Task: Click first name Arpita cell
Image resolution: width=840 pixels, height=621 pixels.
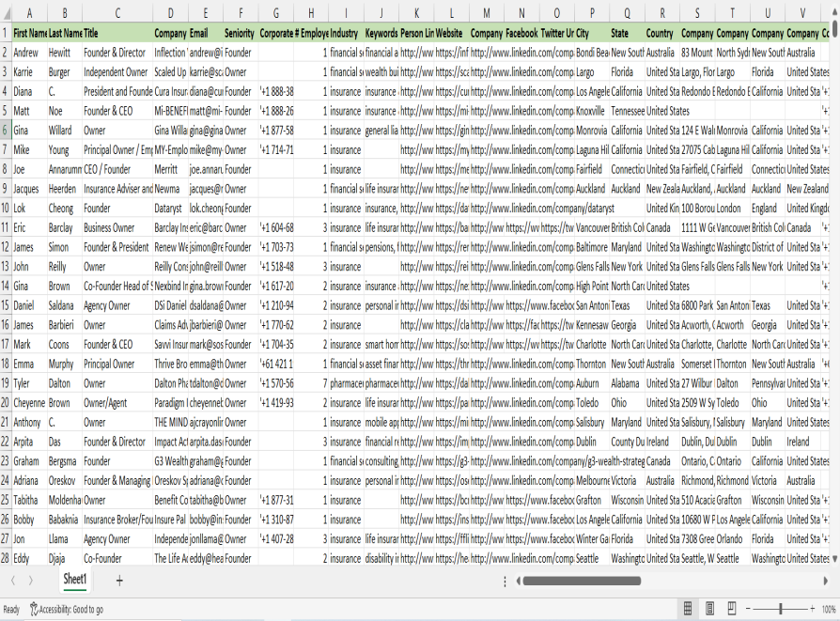Action: 29,442
